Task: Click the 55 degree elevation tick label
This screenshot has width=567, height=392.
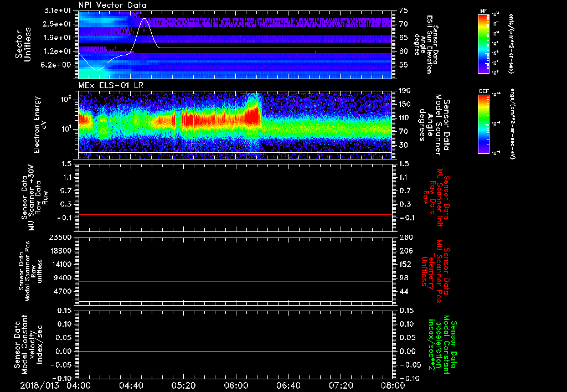Action: pos(404,65)
